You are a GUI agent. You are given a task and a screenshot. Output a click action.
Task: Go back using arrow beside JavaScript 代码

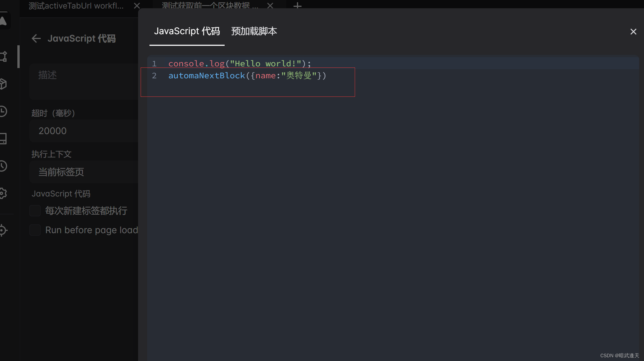tap(36, 38)
